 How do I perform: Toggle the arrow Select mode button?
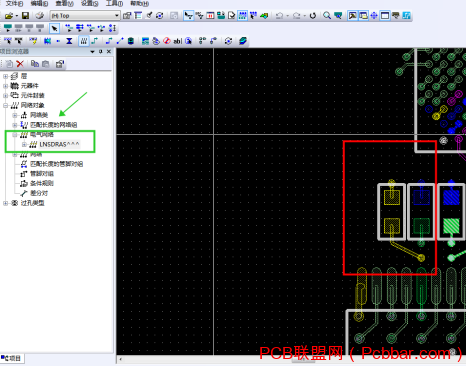pyautogui.click(x=54, y=28)
